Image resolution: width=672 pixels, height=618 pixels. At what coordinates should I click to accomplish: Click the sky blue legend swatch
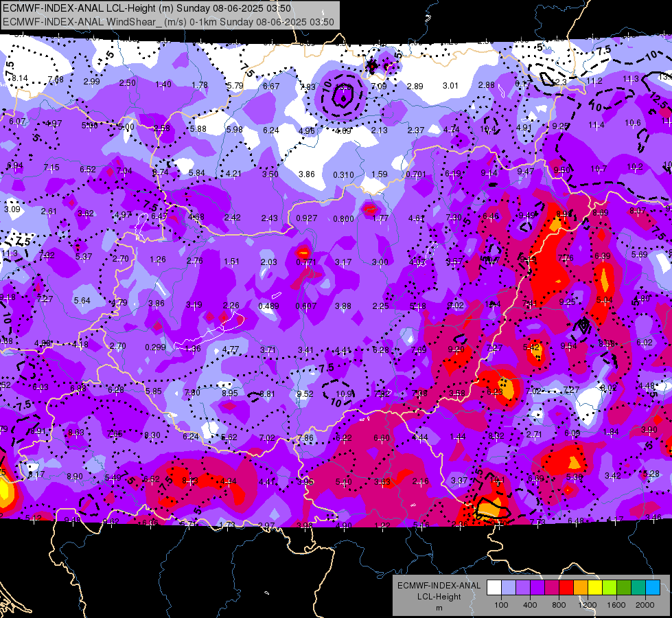pos(653,588)
